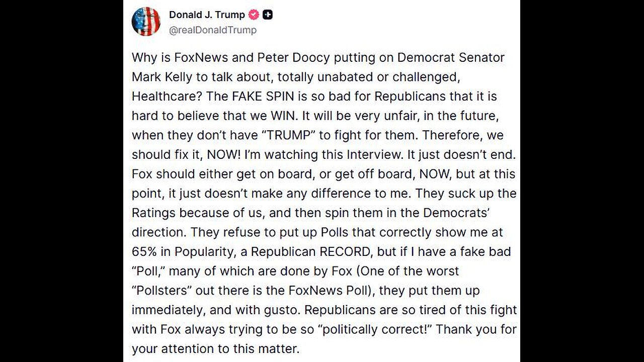Open the @realDonaldTrump handle link

[213, 30]
